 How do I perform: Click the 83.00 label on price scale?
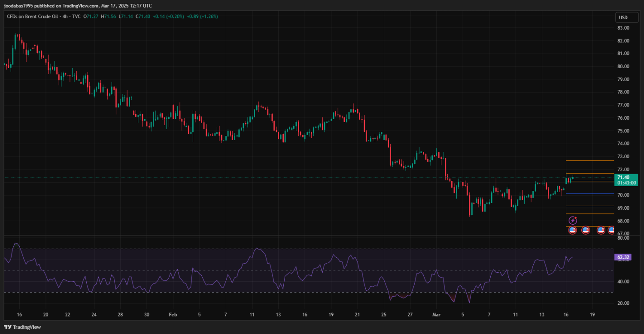pyautogui.click(x=623, y=28)
